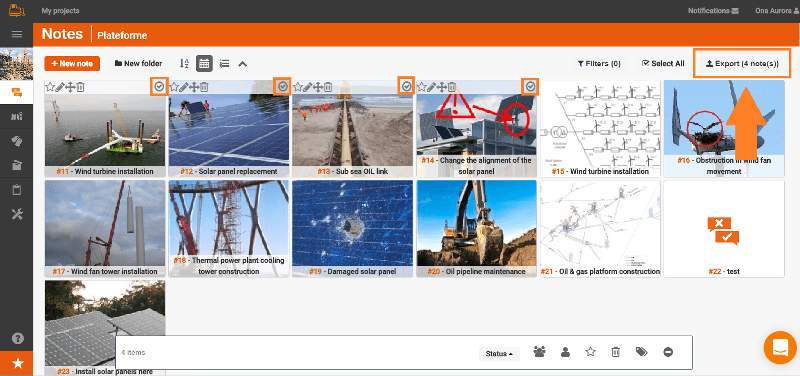Open Filters (0) panel
Image resolution: width=800 pixels, height=376 pixels.
[x=599, y=63]
